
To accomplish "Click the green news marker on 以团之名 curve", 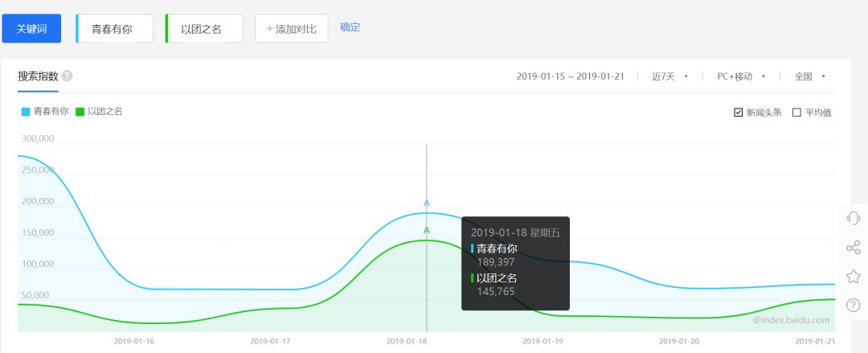I will click(x=427, y=230).
